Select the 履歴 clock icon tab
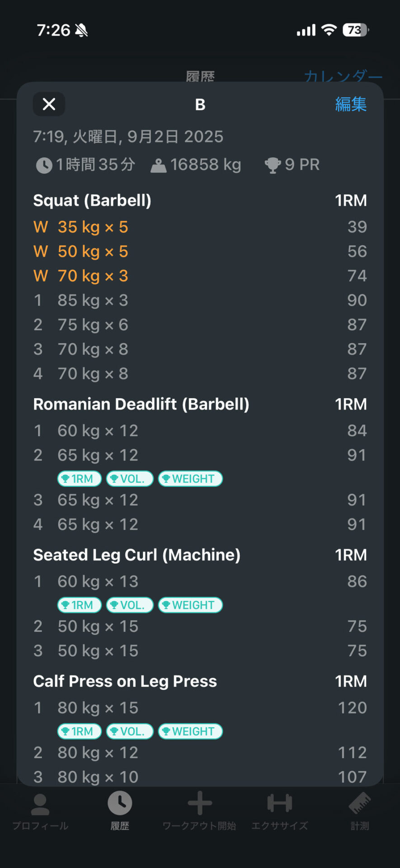400x868 pixels. coord(120,803)
